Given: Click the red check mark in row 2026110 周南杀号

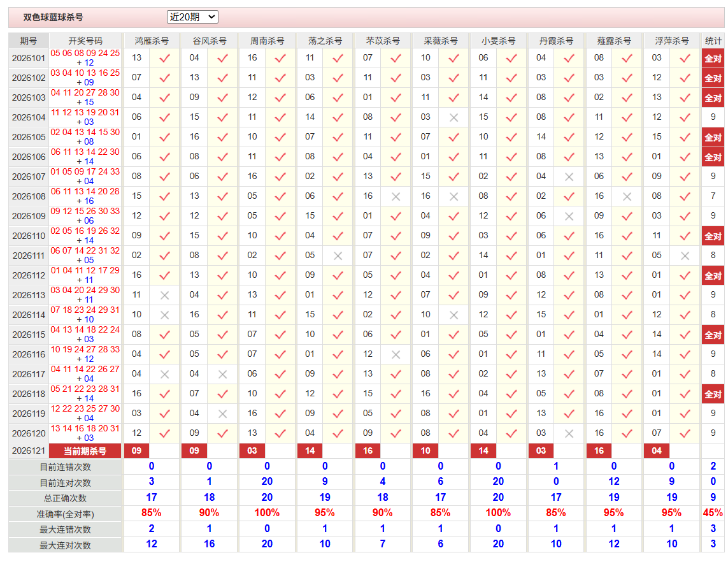Looking at the screenshot, I should (280, 236).
